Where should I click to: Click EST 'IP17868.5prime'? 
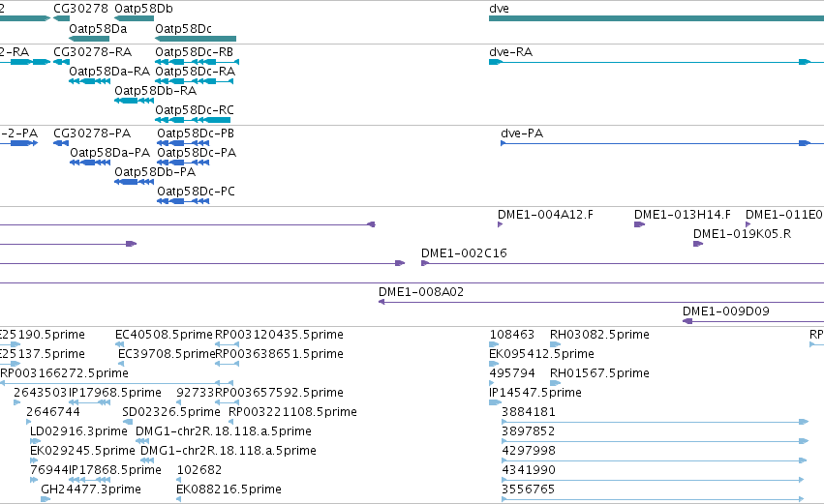115,471
